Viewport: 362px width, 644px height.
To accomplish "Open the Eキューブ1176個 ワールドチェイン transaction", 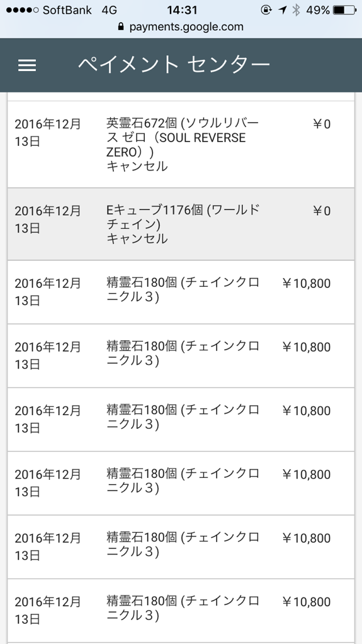I will [x=181, y=224].
